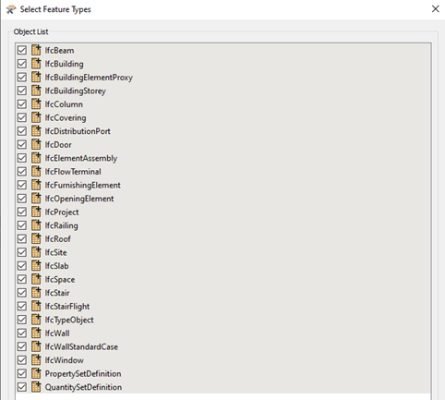445x400 pixels.
Task: Click the QuantitySetDefinition feature icon
Action: tap(36, 387)
